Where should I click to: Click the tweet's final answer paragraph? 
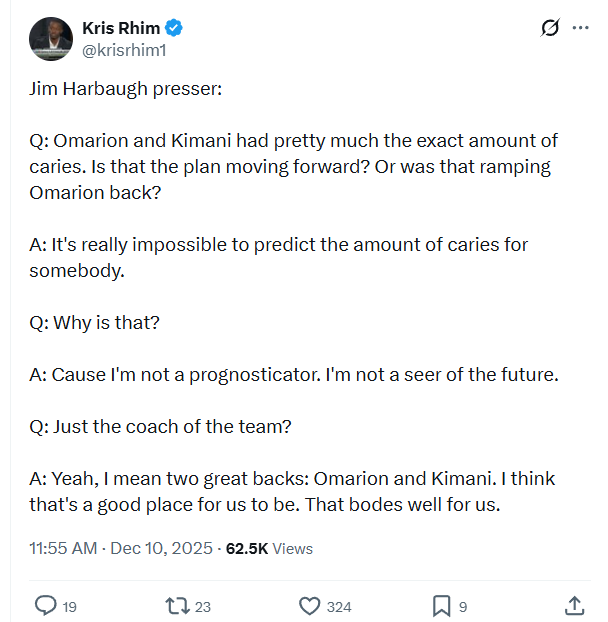point(292,492)
